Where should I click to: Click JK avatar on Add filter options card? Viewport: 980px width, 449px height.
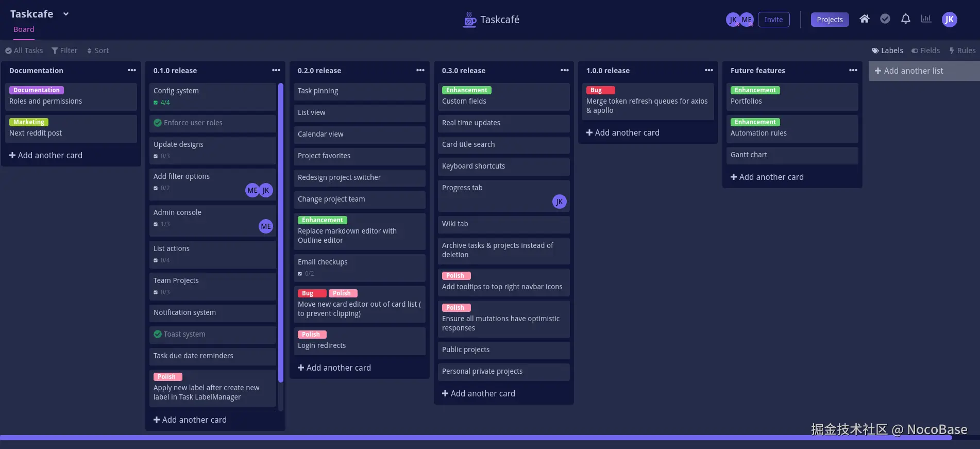coord(266,190)
